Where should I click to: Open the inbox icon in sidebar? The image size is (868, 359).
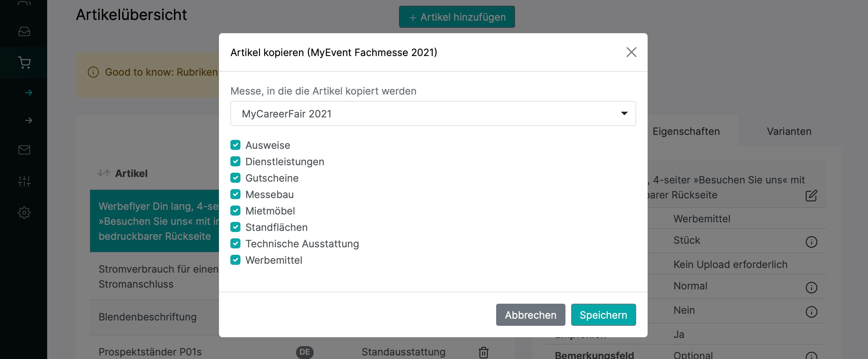click(x=24, y=32)
